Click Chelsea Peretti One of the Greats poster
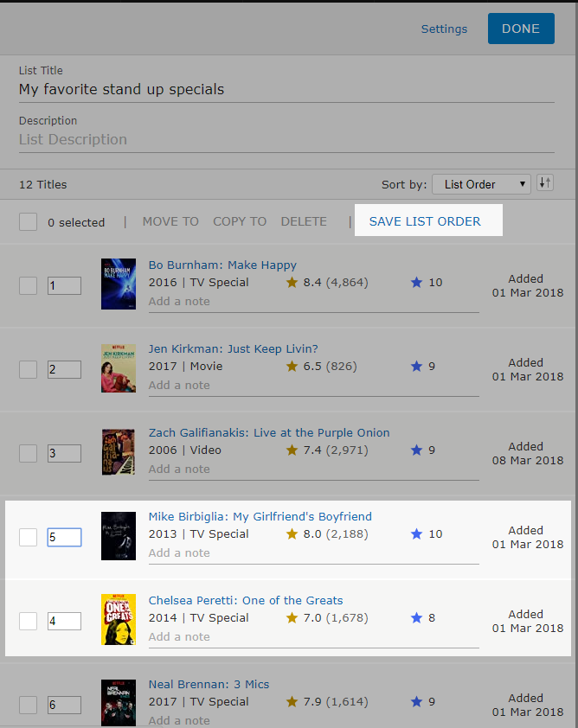Image resolution: width=578 pixels, height=728 pixels. [119, 619]
